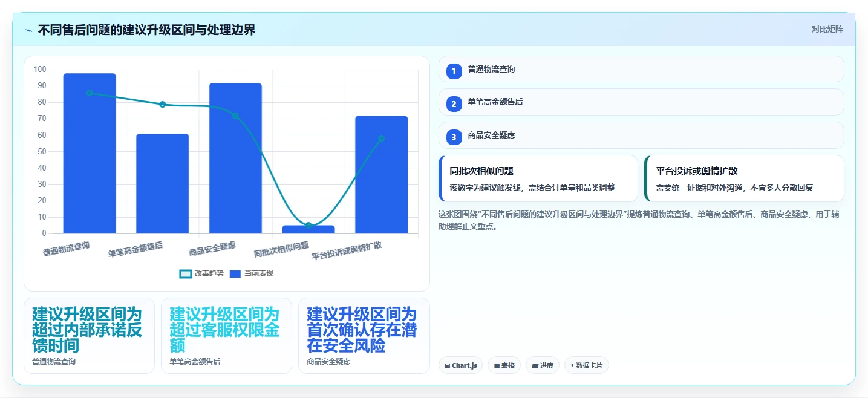Click the y-axis value 0

pos(44,233)
